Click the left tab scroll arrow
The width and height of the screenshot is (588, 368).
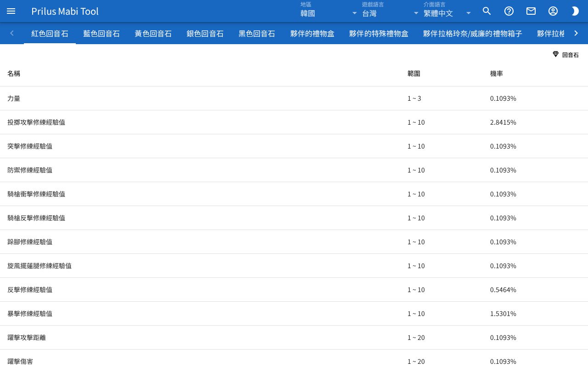click(12, 33)
